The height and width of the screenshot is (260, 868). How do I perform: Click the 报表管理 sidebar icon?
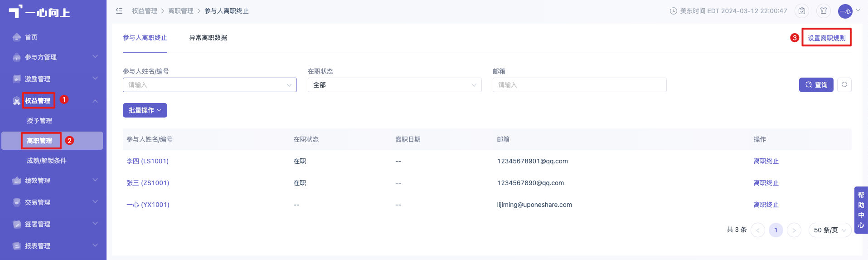[17, 246]
